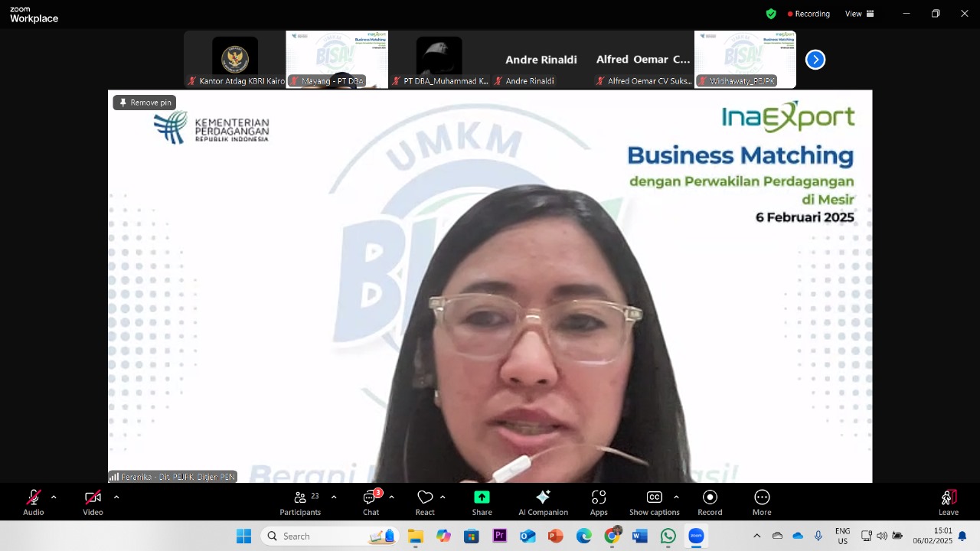Expand the React options arrow

tap(443, 497)
